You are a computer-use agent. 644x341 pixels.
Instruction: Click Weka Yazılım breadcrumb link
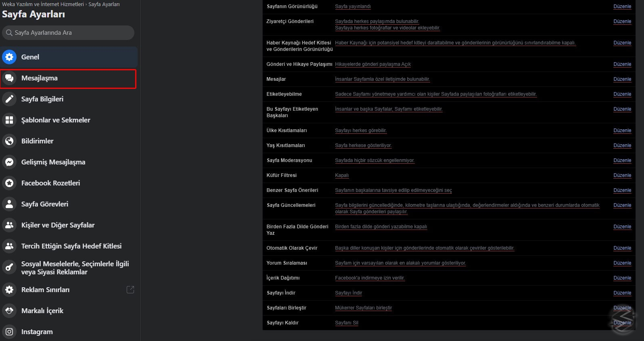click(x=43, y=4)
